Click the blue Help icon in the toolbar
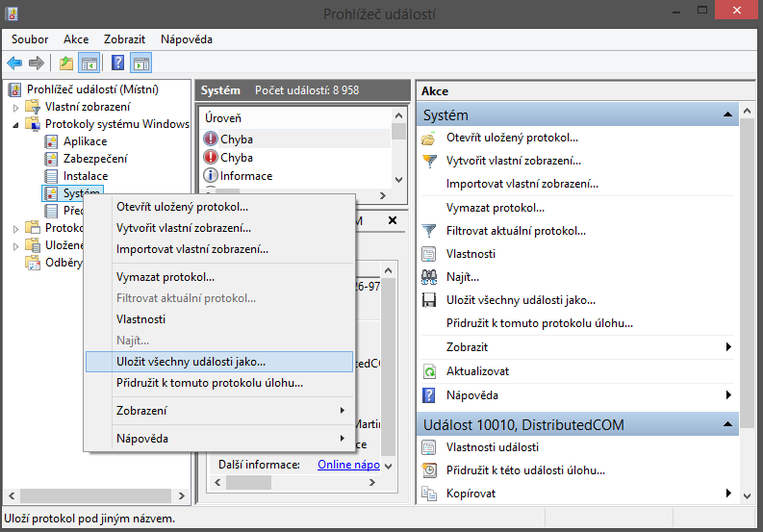The height and width of the screenshot is (532, 763). 117,63
